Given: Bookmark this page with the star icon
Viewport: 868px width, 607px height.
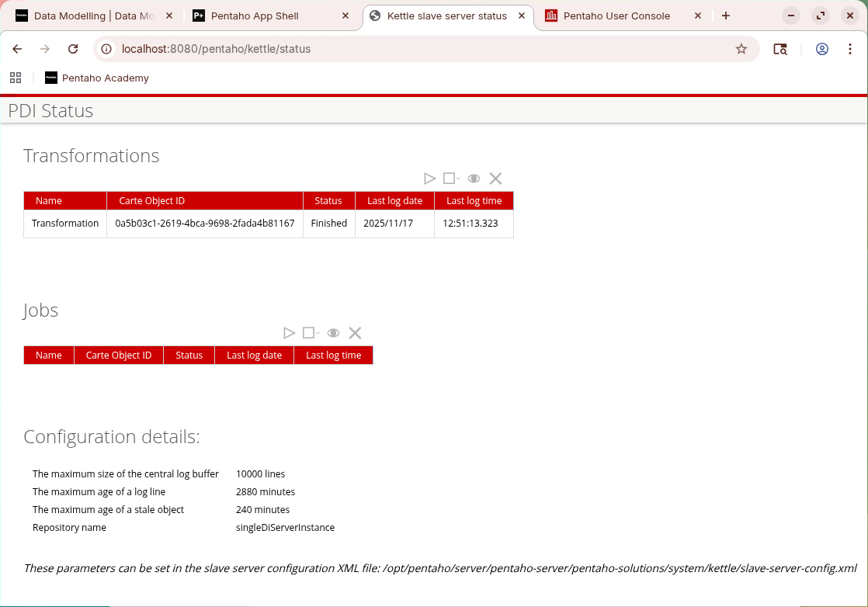Looking at the screenshot, I should (x=741, y=49).
